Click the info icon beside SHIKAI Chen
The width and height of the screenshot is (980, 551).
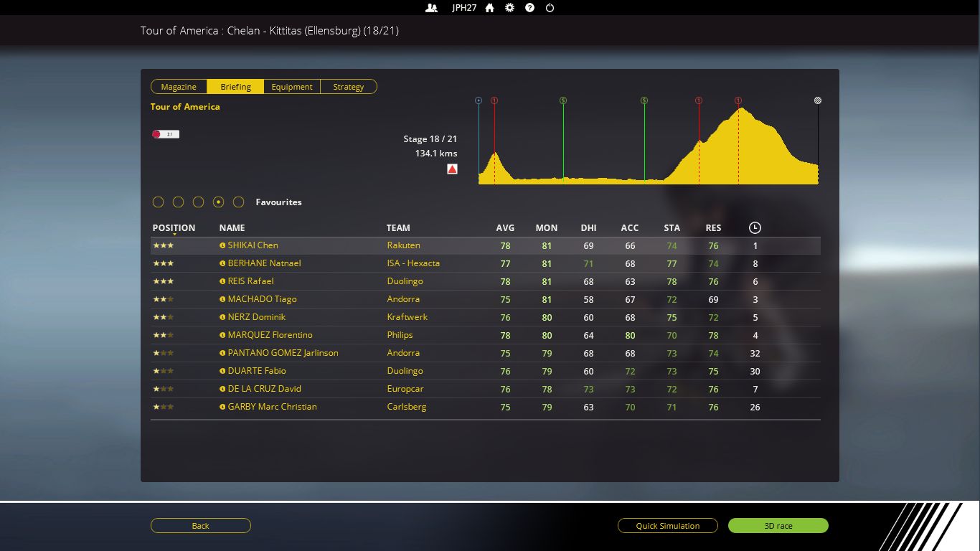point(222,245)
